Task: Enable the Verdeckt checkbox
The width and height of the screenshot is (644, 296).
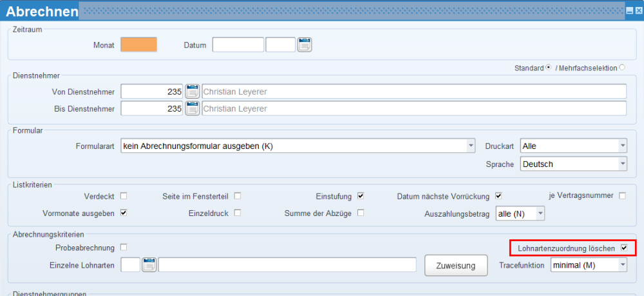Action: click(x=124, y=196)
